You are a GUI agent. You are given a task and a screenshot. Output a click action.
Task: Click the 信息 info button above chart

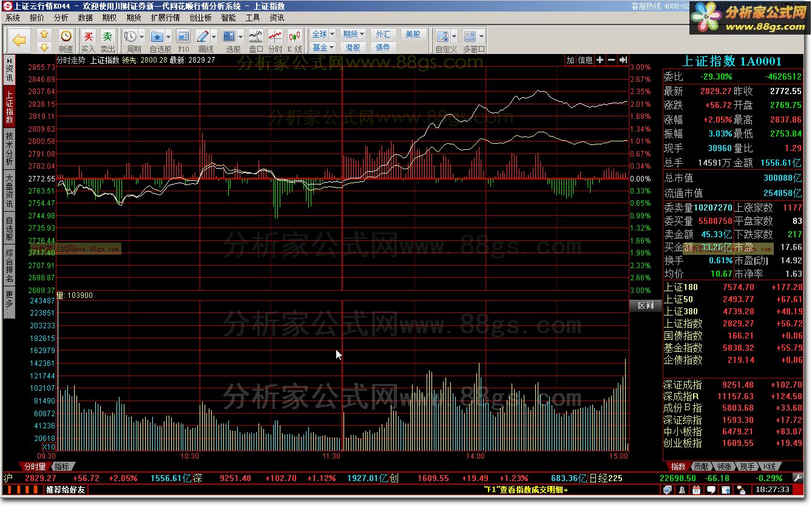coord(585,60)
